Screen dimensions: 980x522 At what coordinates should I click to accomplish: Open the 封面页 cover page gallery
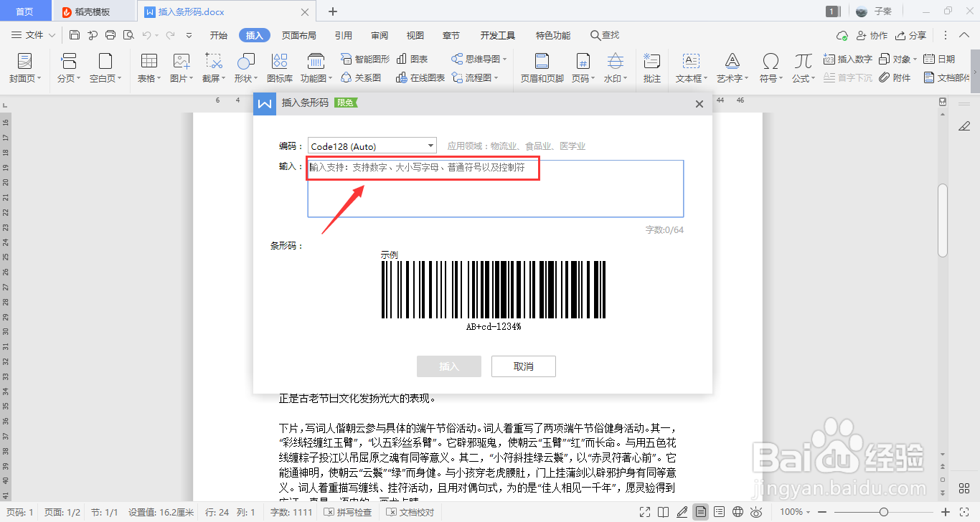coord(24,68)
